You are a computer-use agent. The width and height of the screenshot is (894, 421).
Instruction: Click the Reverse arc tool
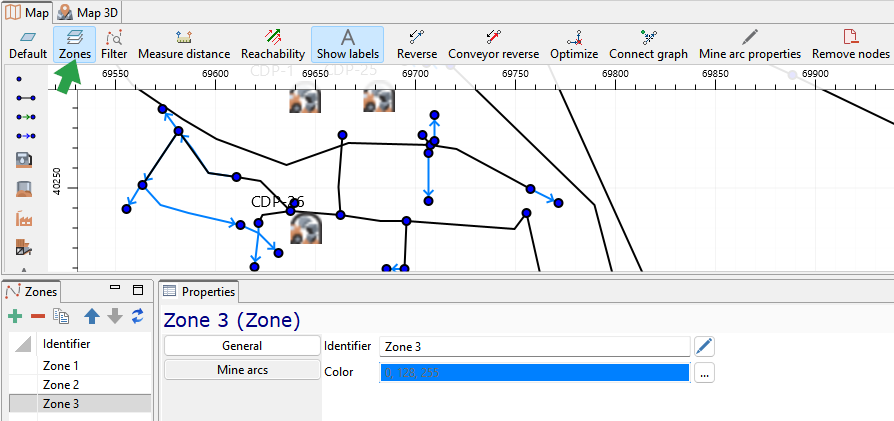[x=417, y=44]
